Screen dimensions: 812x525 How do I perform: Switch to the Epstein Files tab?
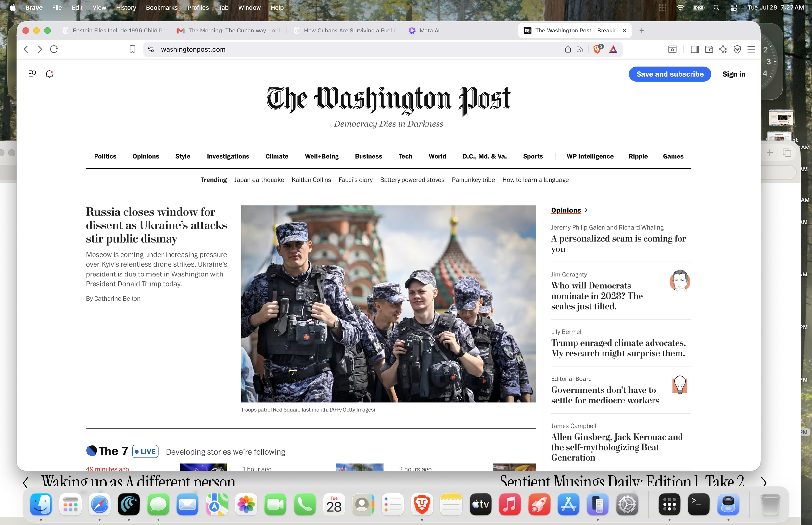(x=114, y=31)
